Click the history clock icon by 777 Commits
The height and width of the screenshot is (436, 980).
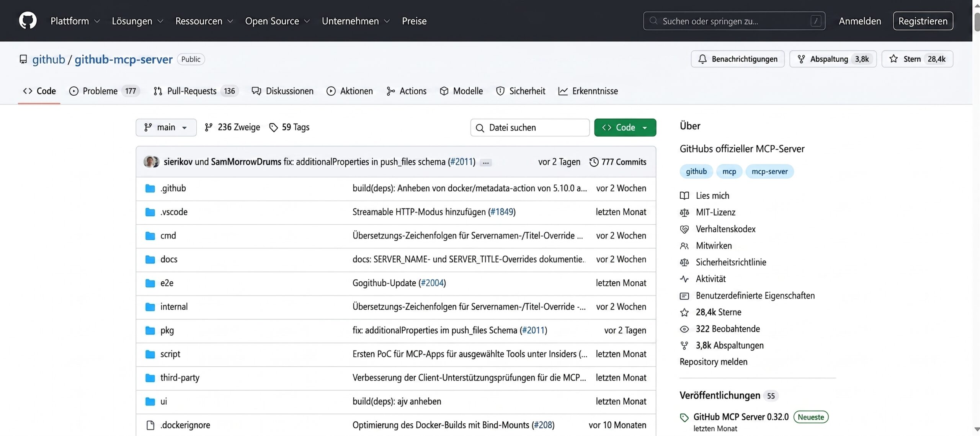594,162
